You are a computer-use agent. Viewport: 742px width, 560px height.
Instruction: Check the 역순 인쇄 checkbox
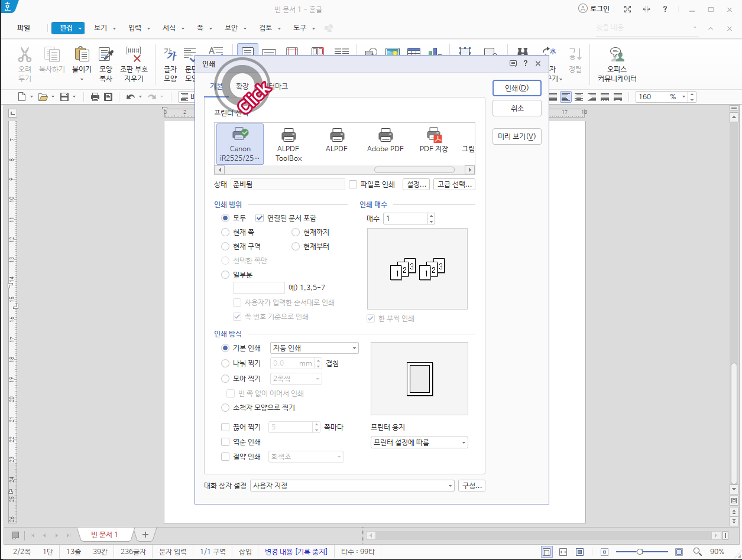[225, 442]
